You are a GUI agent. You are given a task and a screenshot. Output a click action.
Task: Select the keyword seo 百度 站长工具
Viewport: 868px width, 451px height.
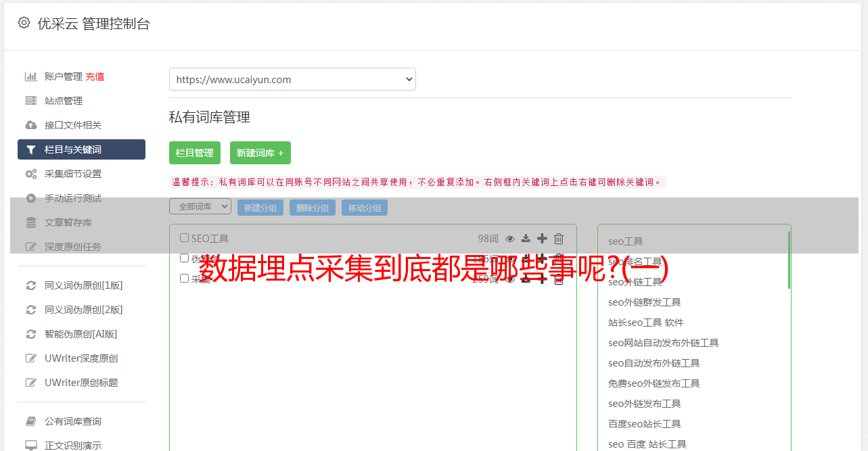[x=647, y=444]
